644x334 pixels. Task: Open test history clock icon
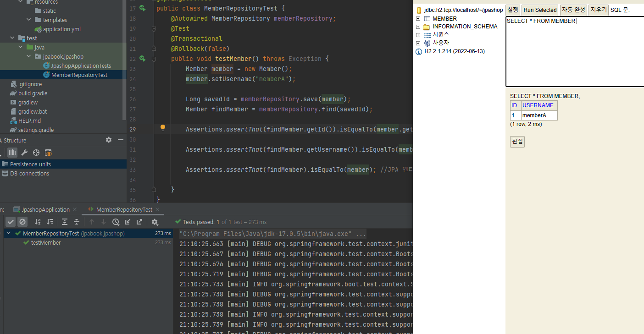point(116,222)
